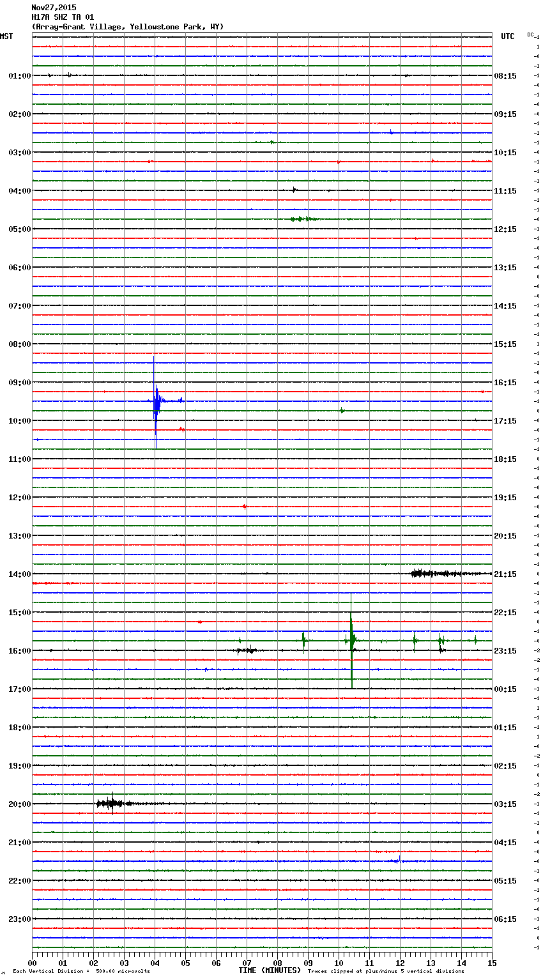Select the 12:00 MST time label
Screen dimensions: 543x980
tap(19, 498)
